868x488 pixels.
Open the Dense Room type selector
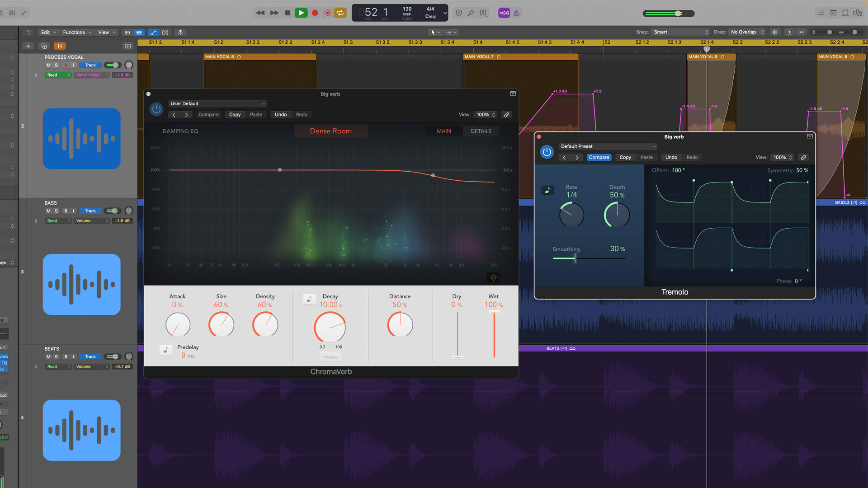tap(331, 131)
